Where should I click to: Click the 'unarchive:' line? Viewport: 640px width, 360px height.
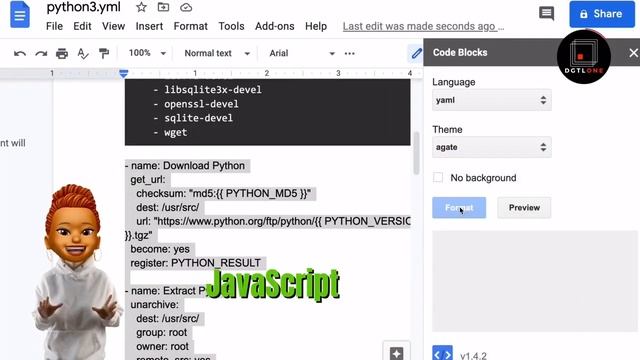155,304
